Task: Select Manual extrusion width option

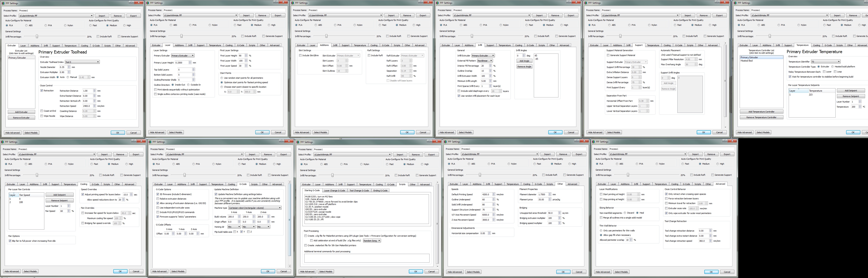Action: point(68,77)
